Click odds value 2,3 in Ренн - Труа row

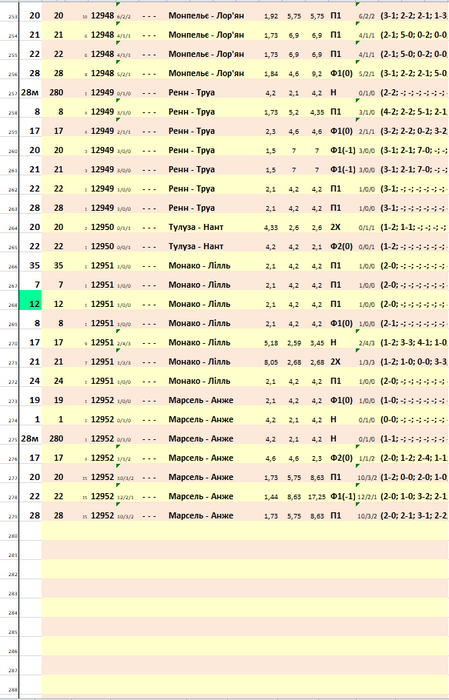(x=270, y=131)
